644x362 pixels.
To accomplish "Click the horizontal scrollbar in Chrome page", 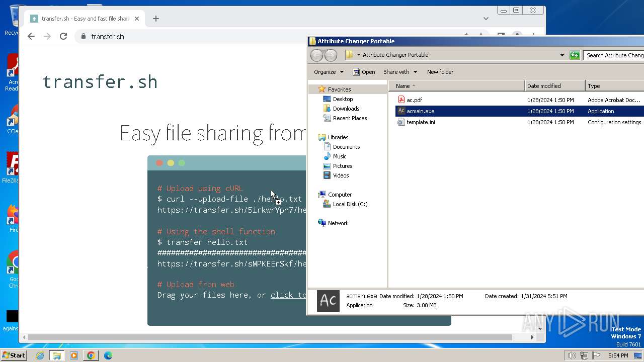I will point(270,337).
